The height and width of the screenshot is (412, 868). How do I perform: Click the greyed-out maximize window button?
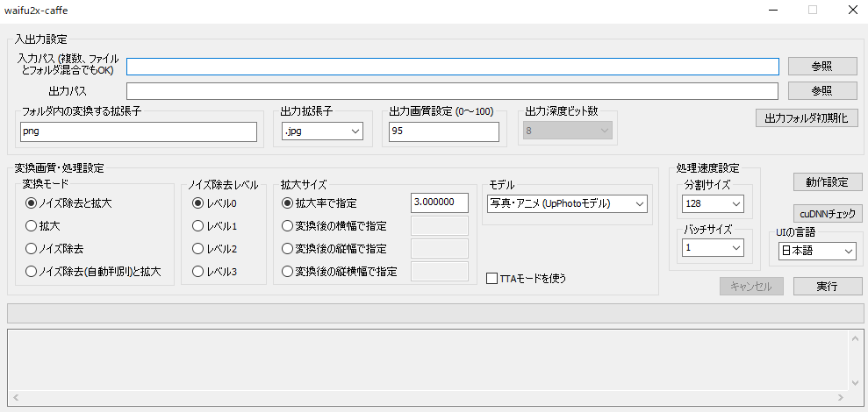pos(813,10)
